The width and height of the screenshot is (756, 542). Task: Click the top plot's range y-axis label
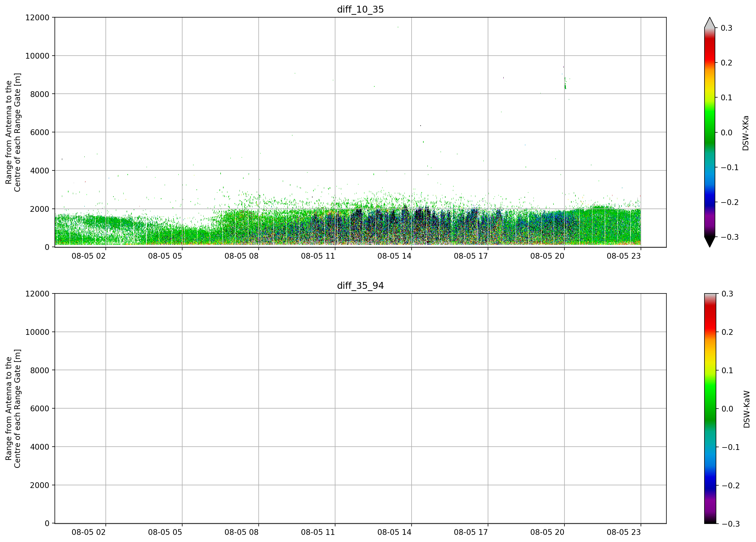pyautogui.click(x=13, y=132)
